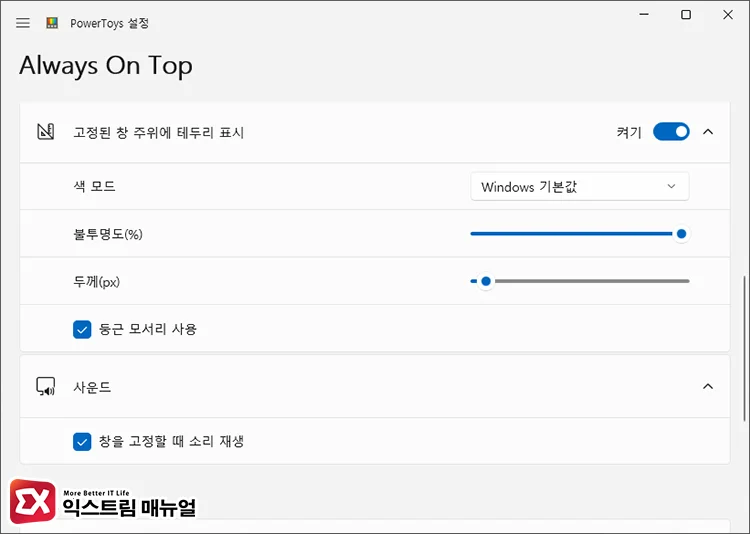This screenshot has width=750, height=534.
Task: Maximize the PowerToys settings window
Action: coord(686,15)
